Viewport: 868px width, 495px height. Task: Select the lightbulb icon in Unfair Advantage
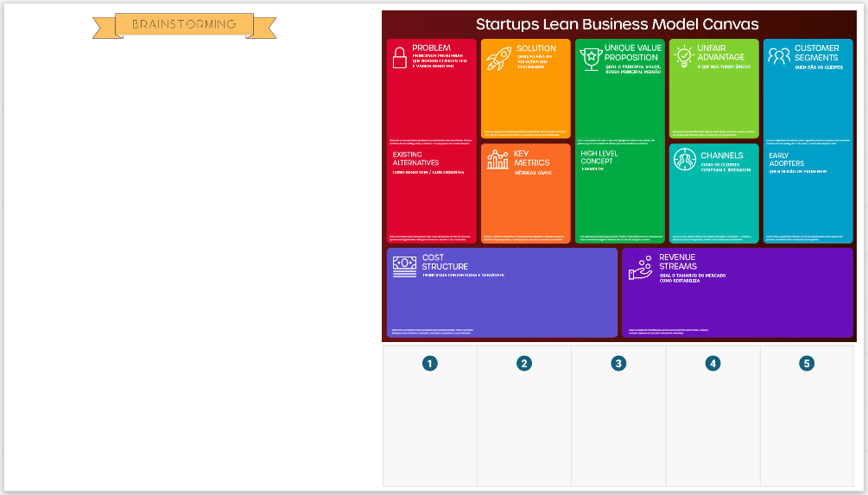pyautogui.click(x=684, y=56)
